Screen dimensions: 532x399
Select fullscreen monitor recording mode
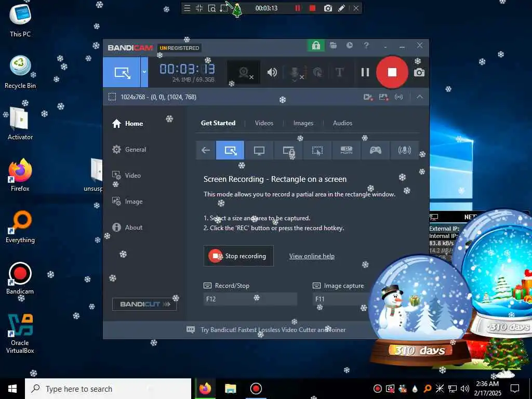coord(259,150)
